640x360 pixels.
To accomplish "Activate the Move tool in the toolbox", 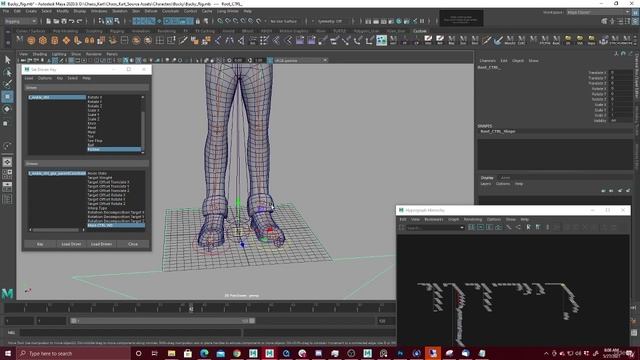I will [x=7, y=97].
